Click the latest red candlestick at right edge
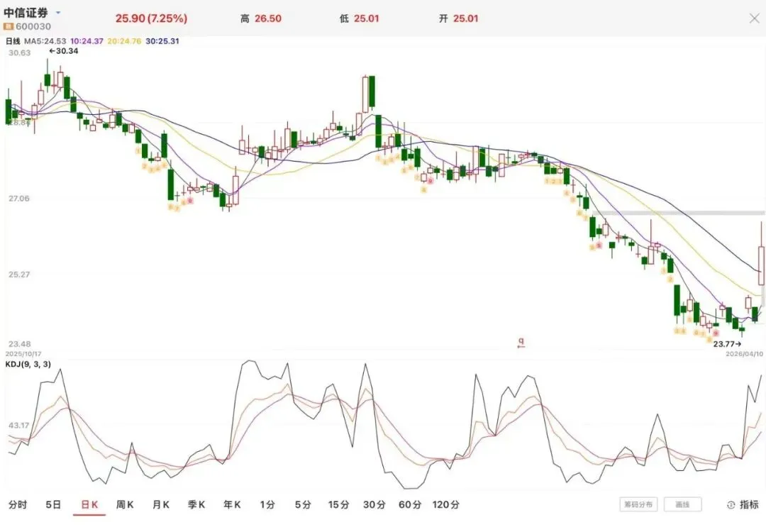 761,265
